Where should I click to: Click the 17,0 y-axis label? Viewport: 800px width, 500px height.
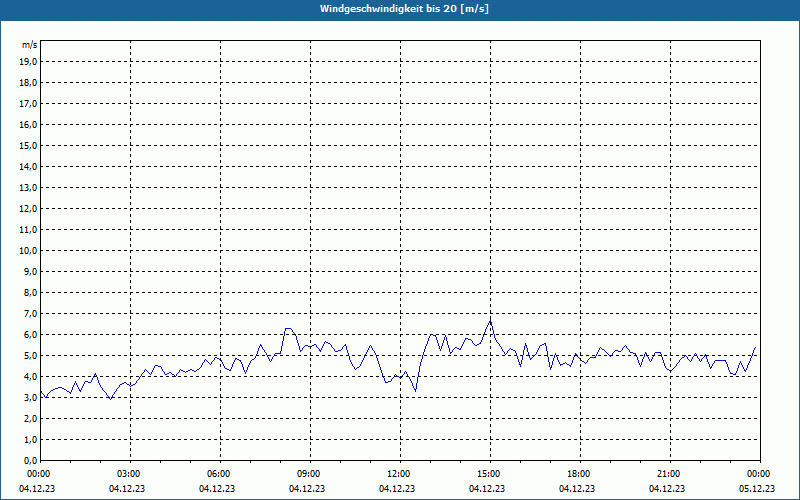coord(28,104)
